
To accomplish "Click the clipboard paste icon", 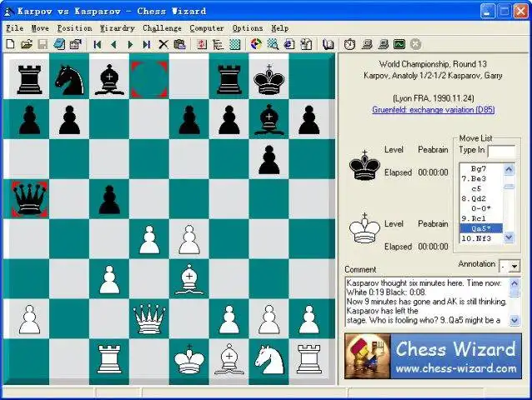I will pyautogui.click(x=180, y=44).
